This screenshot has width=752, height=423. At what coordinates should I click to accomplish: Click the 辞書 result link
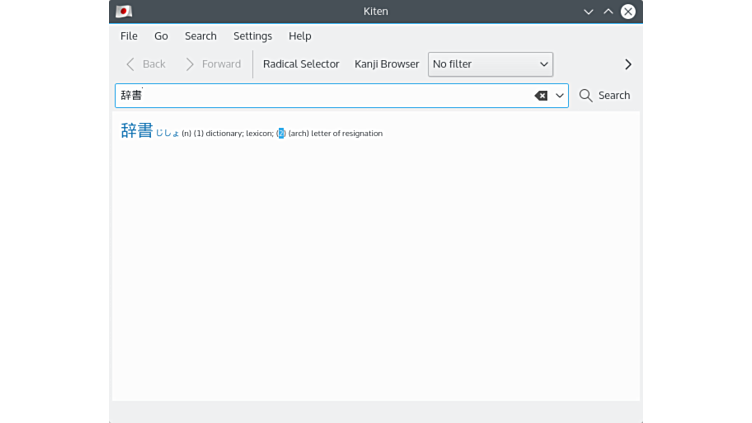coord(137,131)
